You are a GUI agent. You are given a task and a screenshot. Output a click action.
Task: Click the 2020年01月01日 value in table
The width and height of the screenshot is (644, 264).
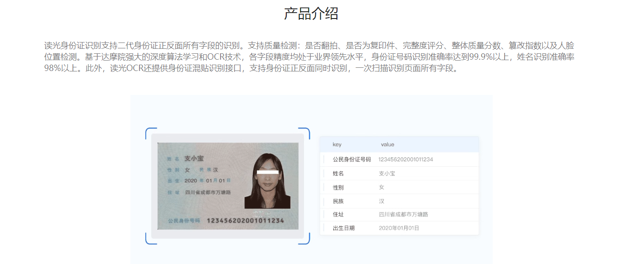(x=399, y=228)
